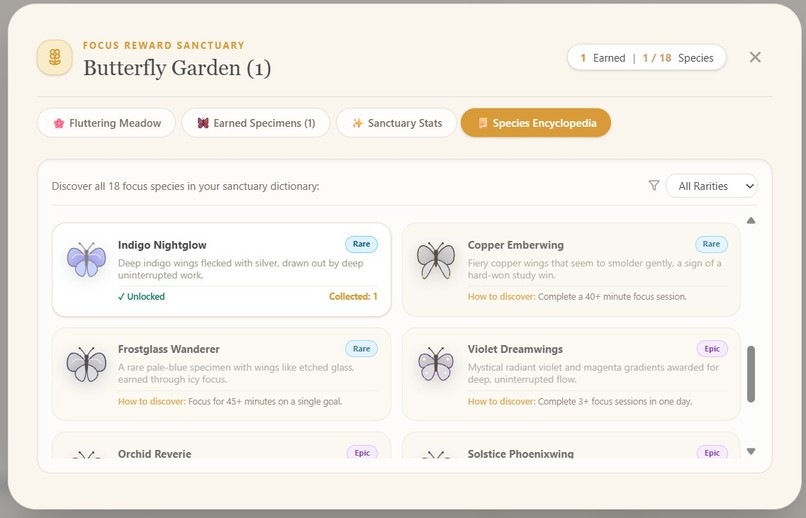This screenshot has width=806, height=518.
Task: Click 'Focus for 45+ minutes on a single goal' hint
Action: click(x=265, y=401)
